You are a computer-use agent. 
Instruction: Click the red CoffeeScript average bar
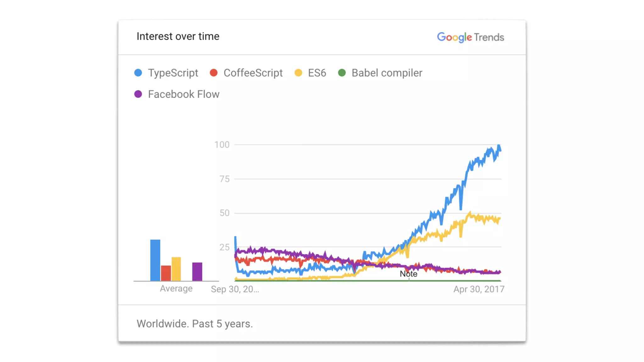(166, 273)
